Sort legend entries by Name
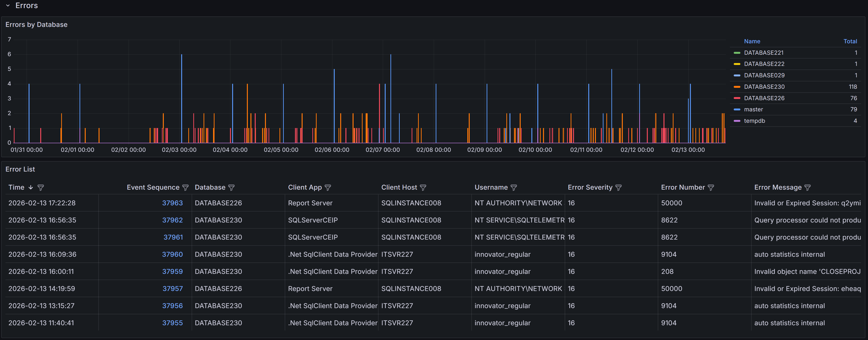 click(x=752, y=41)
